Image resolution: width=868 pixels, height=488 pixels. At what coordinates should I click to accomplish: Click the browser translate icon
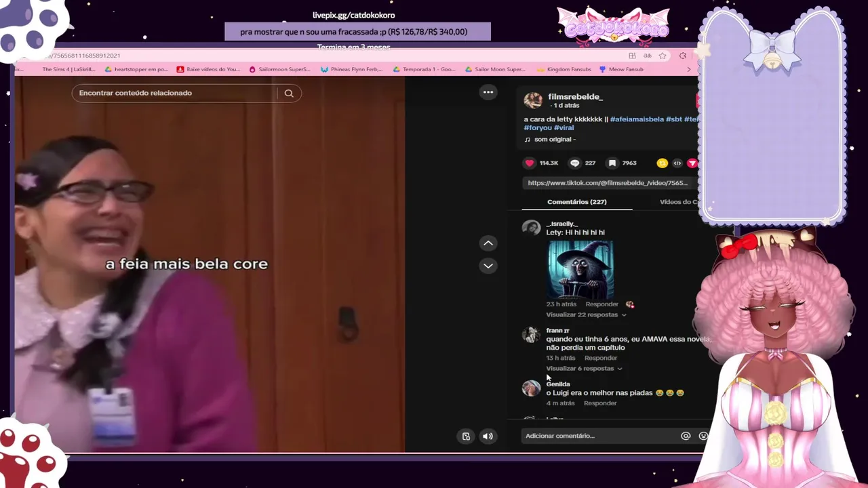pyautogui.click(x=648, y=56)
